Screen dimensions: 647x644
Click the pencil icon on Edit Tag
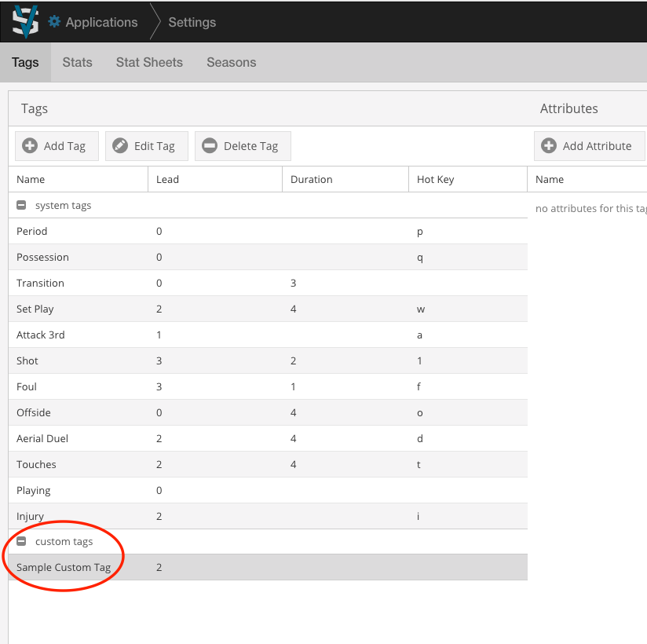tap(120, 146)
